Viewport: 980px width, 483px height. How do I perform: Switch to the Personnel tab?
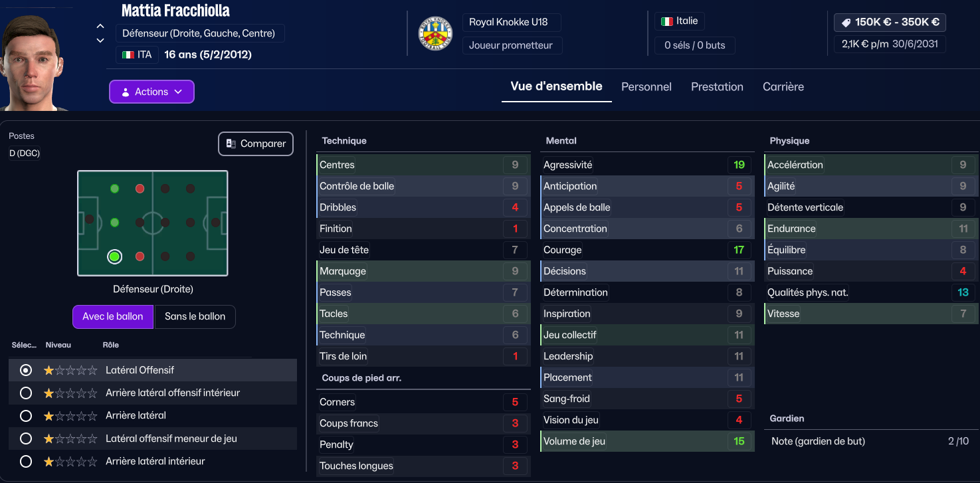pyautogui.click(x=646, y=87)
